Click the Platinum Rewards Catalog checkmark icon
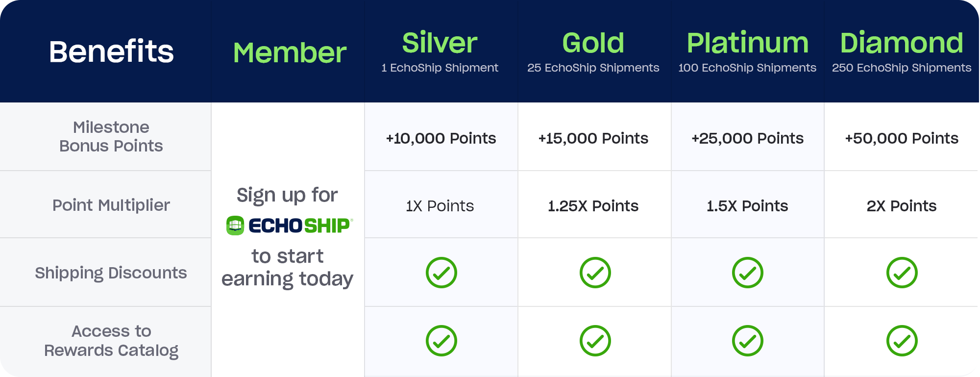The width and height of the screenshot is (980, 377). click(x=747, y=341)
